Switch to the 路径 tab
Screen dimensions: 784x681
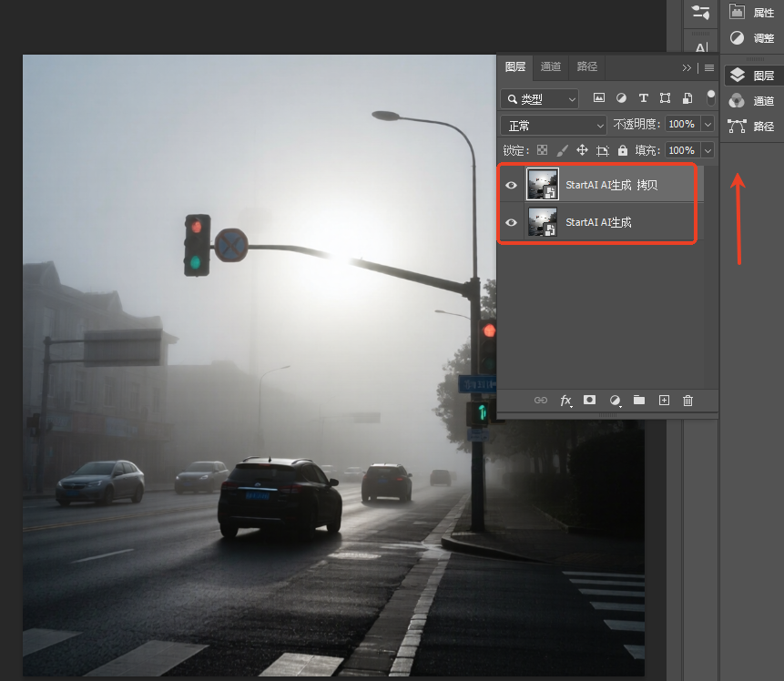587,67
